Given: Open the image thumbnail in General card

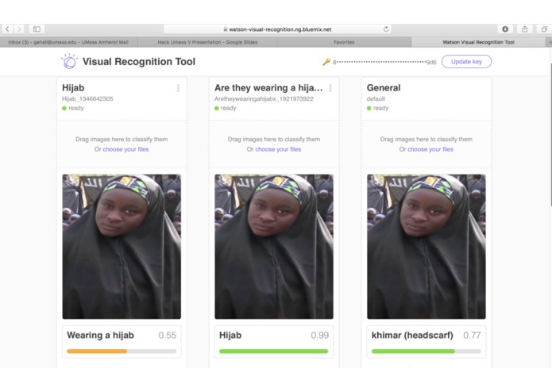Looking at the screenshot, I should [x=427, y=247].
